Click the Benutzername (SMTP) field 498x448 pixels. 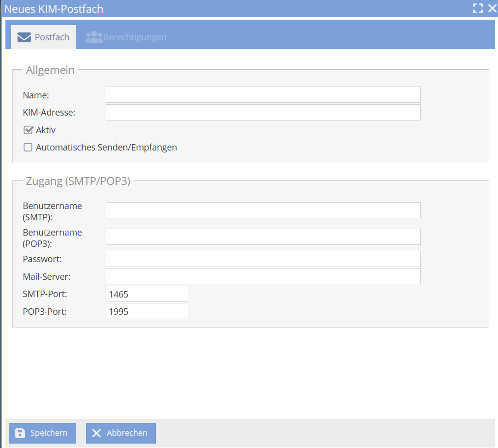tap(263, 210)
